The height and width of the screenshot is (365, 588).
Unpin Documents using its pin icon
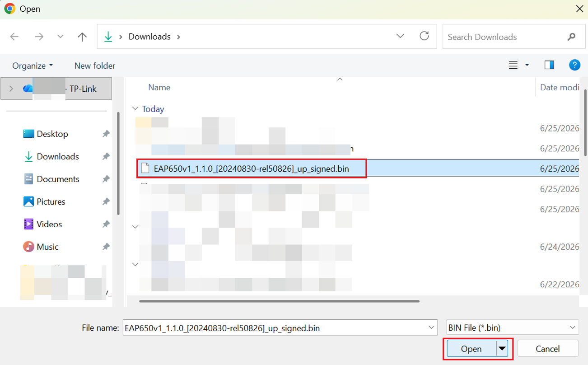[x=106, y=179]
